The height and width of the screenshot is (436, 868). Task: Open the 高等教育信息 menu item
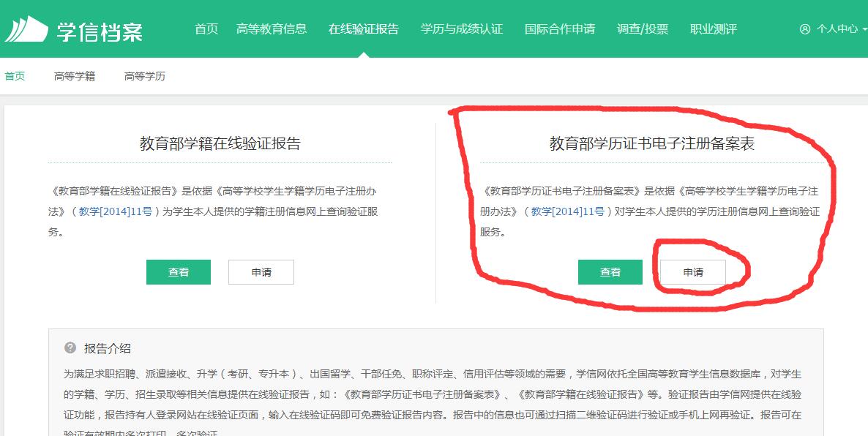pos(272,29)
